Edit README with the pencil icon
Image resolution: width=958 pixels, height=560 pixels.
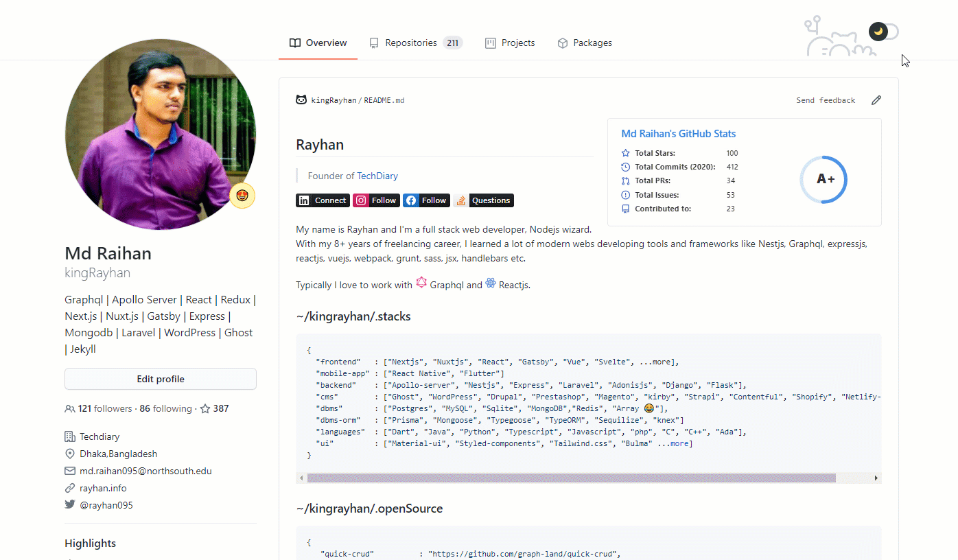tap(876, 100)
